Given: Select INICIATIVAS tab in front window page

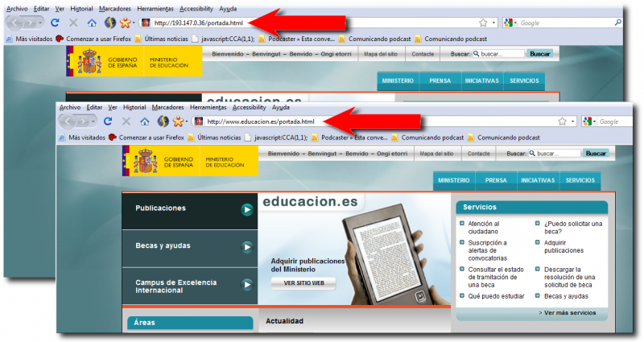Looking at the screenshot, I should 538,181.
